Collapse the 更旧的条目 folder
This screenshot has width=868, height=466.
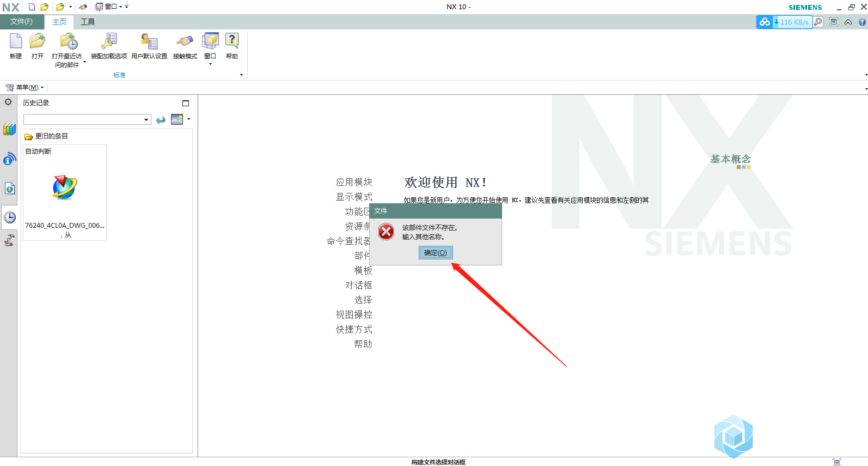(x=28, y=136)
